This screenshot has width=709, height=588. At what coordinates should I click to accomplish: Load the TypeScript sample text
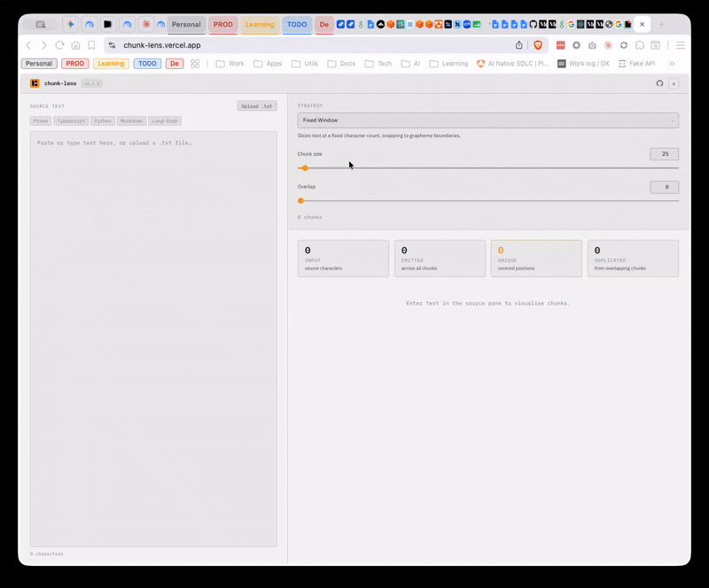71,120
